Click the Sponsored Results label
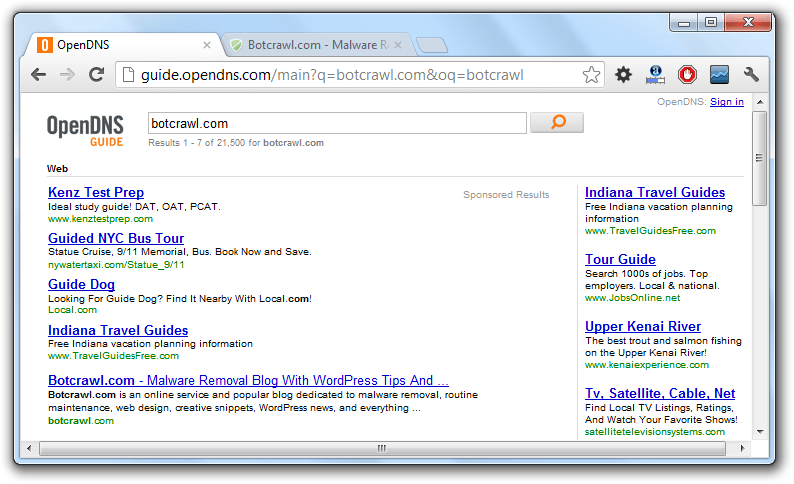Viewport: 794px width, 484px height. [506, 195]
